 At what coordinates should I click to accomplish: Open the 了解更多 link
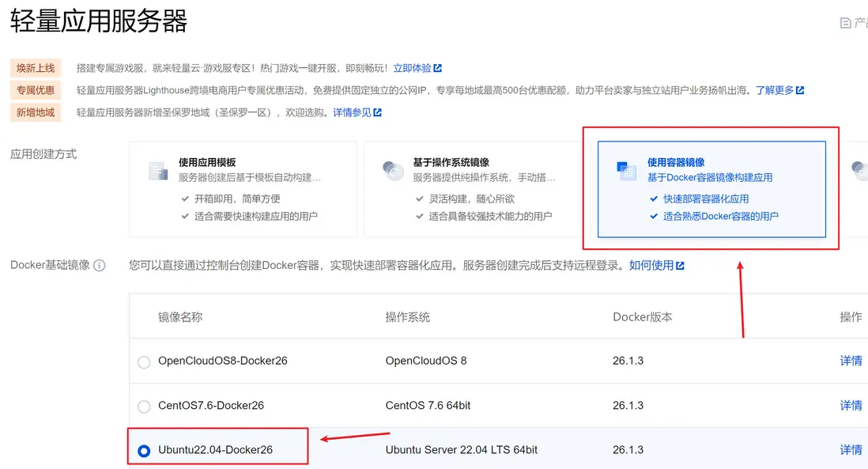pos(775,90)
